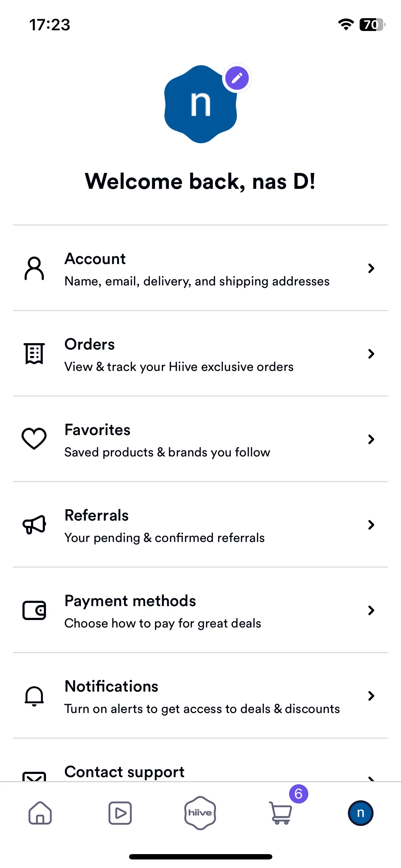Viewport: 401px width, 868px height.
Task: Tap the blue profile avatar with letter n
Action: pos(201,104)
